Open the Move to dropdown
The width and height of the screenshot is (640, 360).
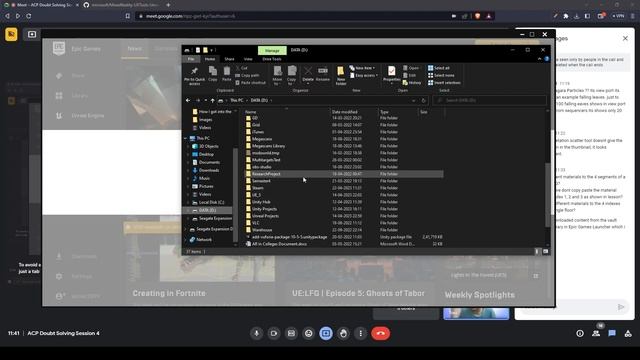click(278, 76)
